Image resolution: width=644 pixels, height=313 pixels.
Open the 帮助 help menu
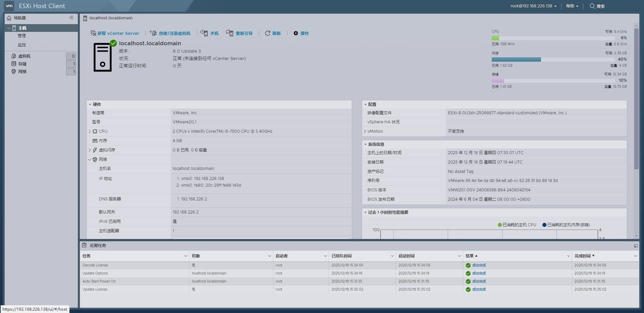click(x=570, y=6)
